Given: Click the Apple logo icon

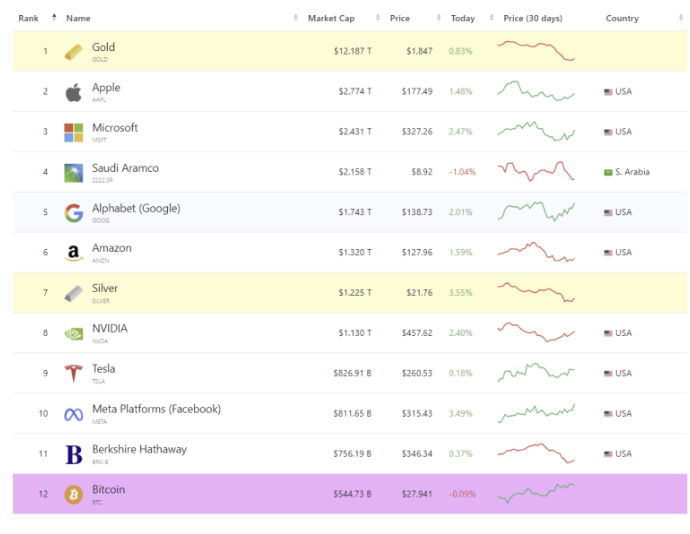Looking at the screenshot, I should pos(73,92).
